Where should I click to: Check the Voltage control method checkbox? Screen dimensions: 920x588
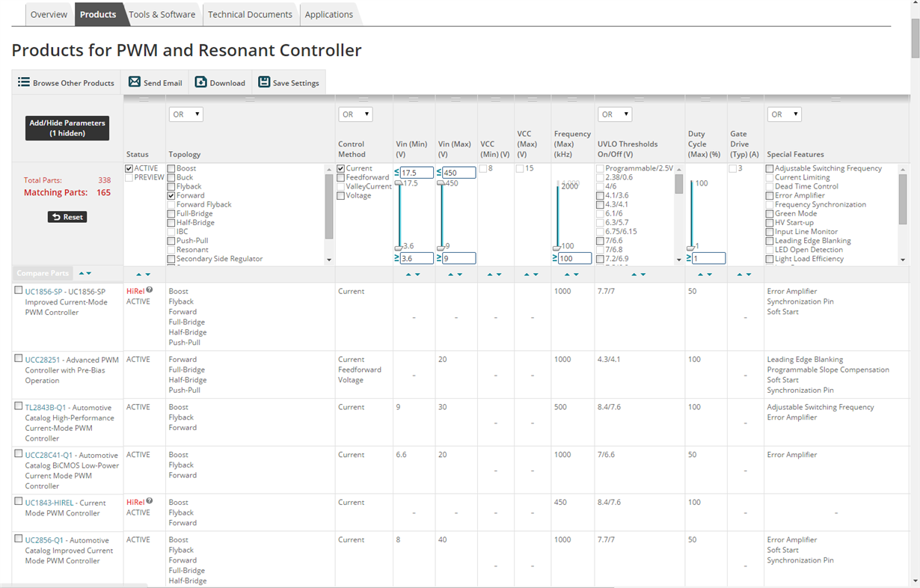pyautogui.click(x=341, y=195)
